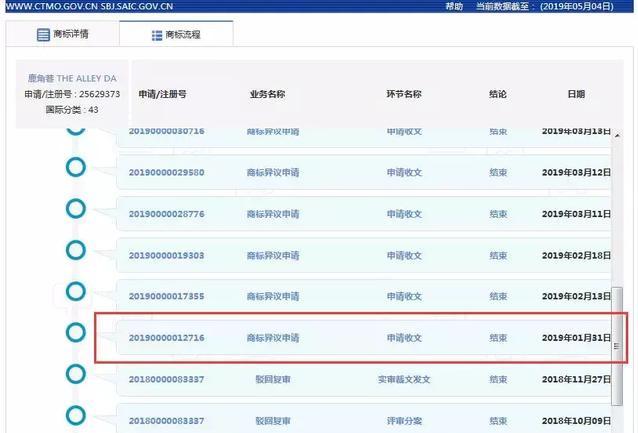Image resolution: width=638 pixels, height=433 pixels.
Task: Click timeline circle for 2019年02月13日 row
Action: click(76, 291)
